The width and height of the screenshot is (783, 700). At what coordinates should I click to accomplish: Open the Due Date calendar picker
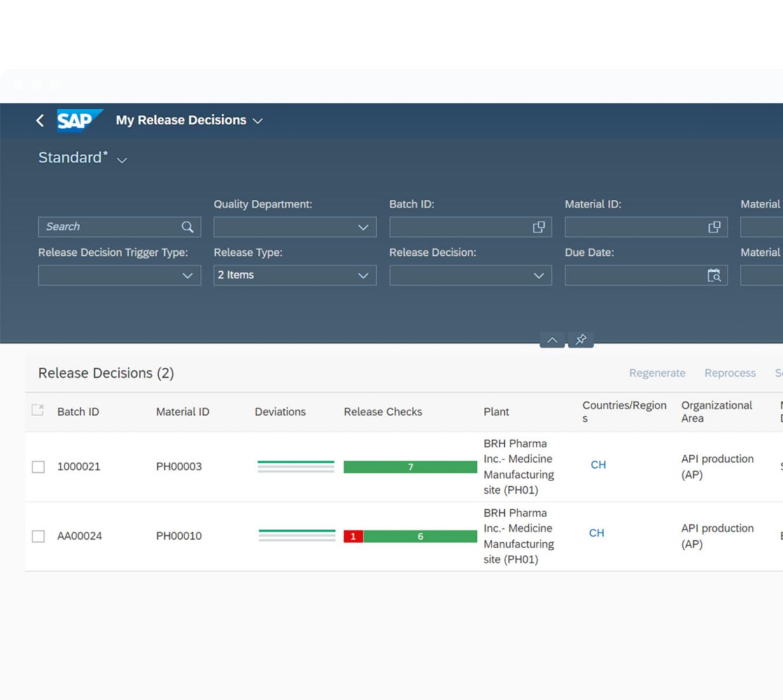coord(714,276)
